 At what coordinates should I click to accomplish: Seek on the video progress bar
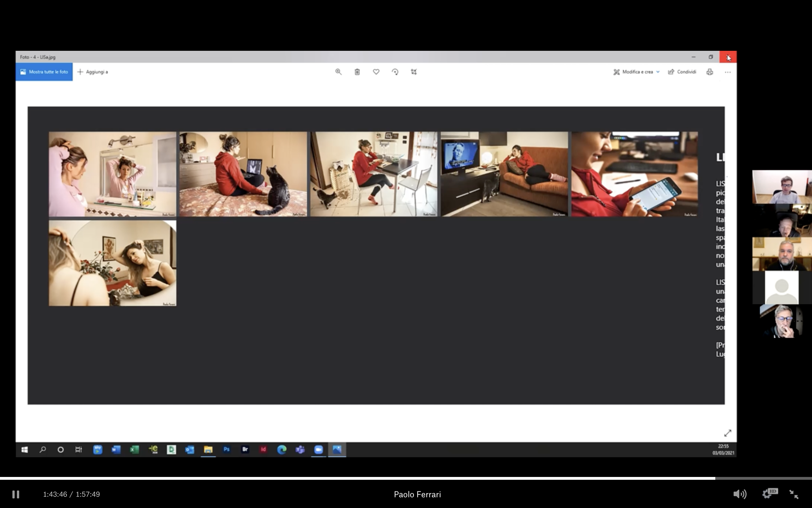coord(406,478)
